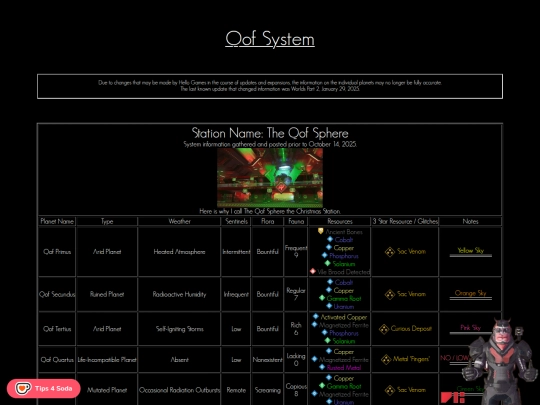The image size is (540, 405).
Task: Open the Orange Sky note link
Action: pos(470,293)
